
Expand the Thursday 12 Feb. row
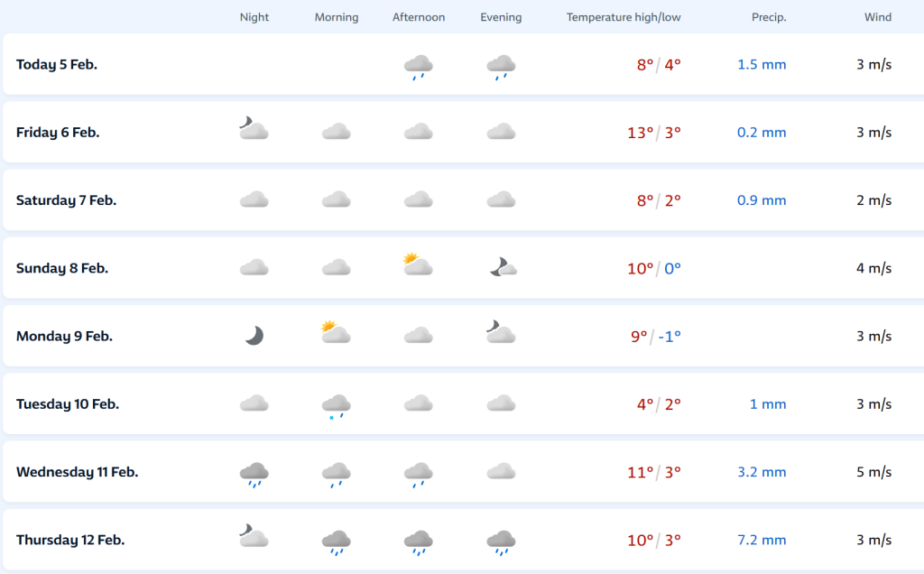pos(70,541)
